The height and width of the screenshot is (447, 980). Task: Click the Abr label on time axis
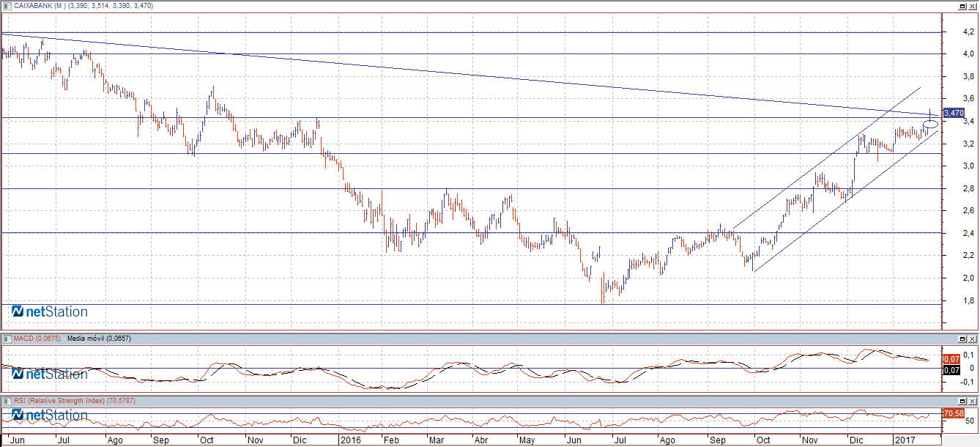480,441
